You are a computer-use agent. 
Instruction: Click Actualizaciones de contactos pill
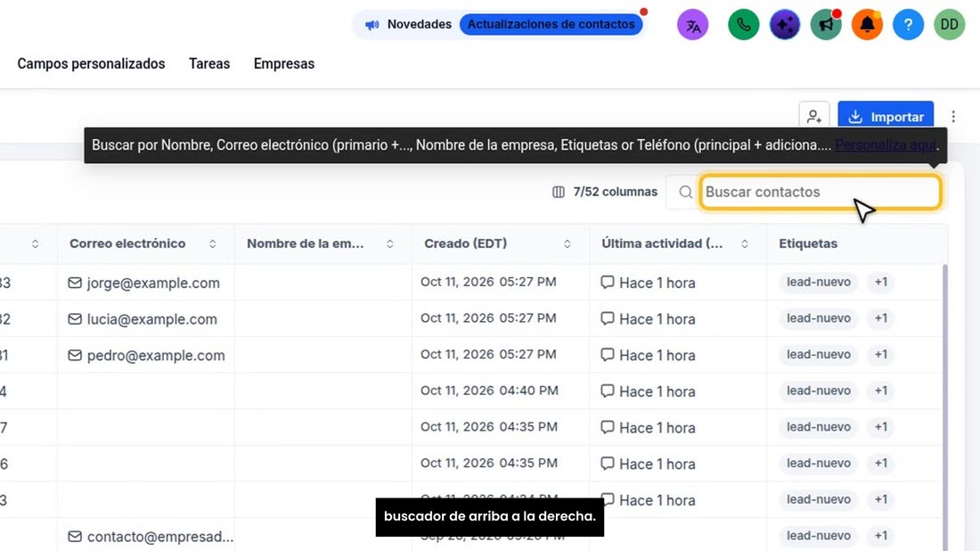tap(551, 24)
